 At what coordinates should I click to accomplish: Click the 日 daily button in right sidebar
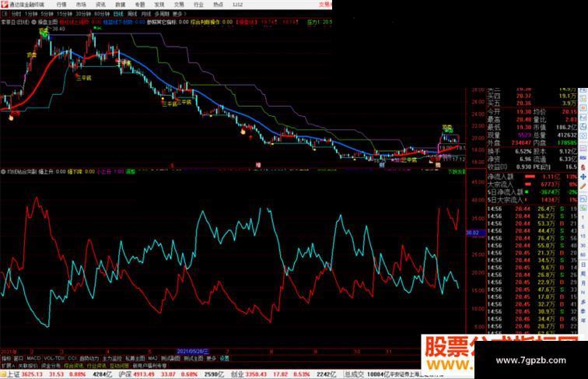(x=583, y=265)
